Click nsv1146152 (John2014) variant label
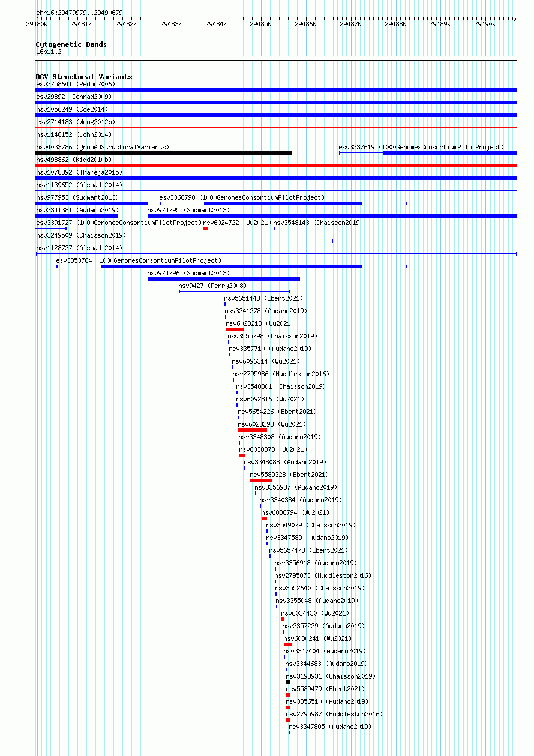 [x=74, y=134]
